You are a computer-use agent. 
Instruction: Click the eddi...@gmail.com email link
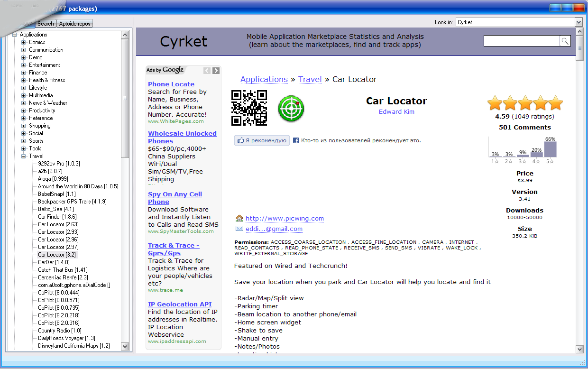[274, 229]
